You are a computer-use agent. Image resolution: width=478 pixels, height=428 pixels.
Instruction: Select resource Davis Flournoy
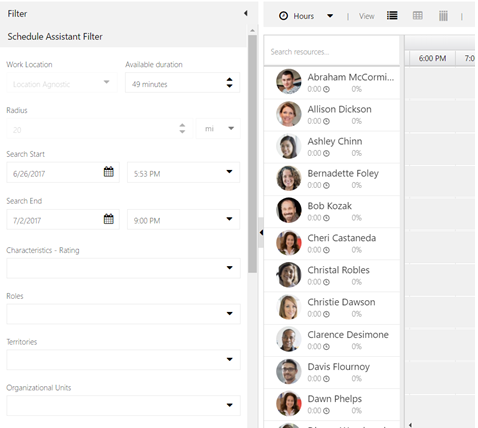pos(332,372)
